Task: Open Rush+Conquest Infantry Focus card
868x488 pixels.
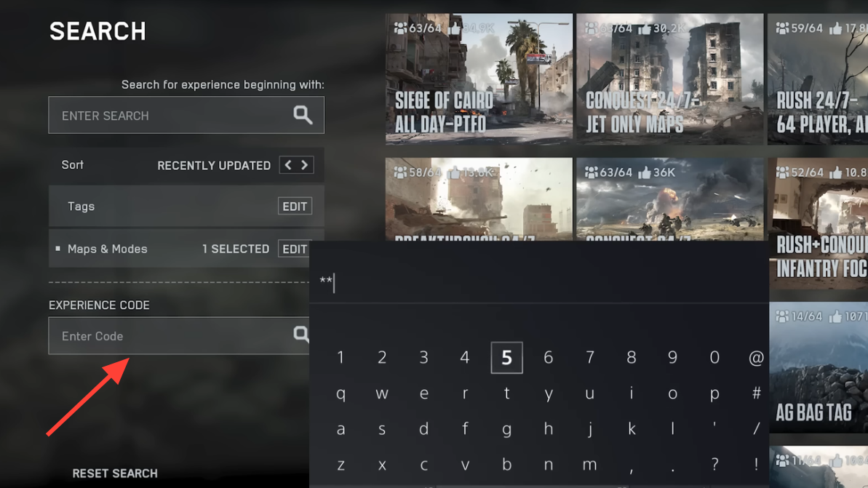Action: tap(819, 223)
